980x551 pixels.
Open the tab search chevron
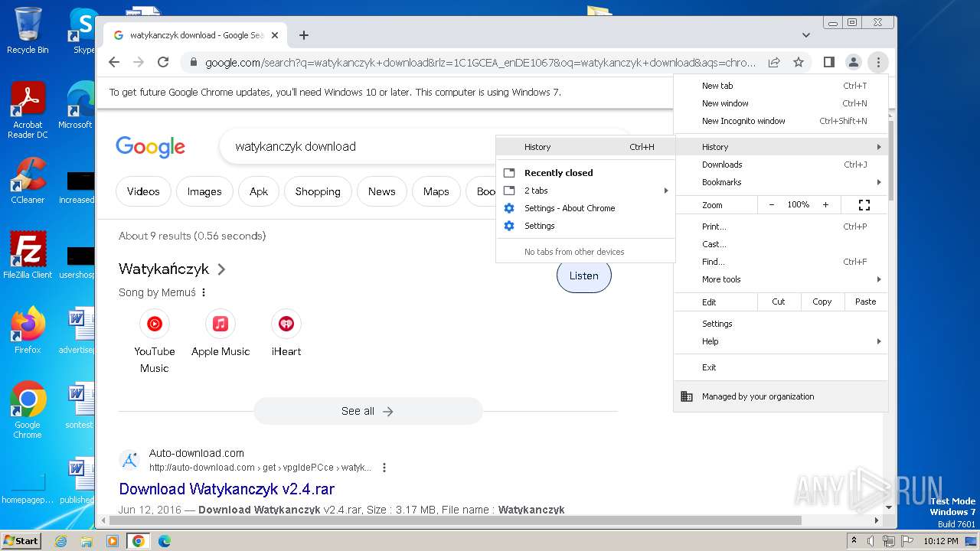click(x=806, y=35)
